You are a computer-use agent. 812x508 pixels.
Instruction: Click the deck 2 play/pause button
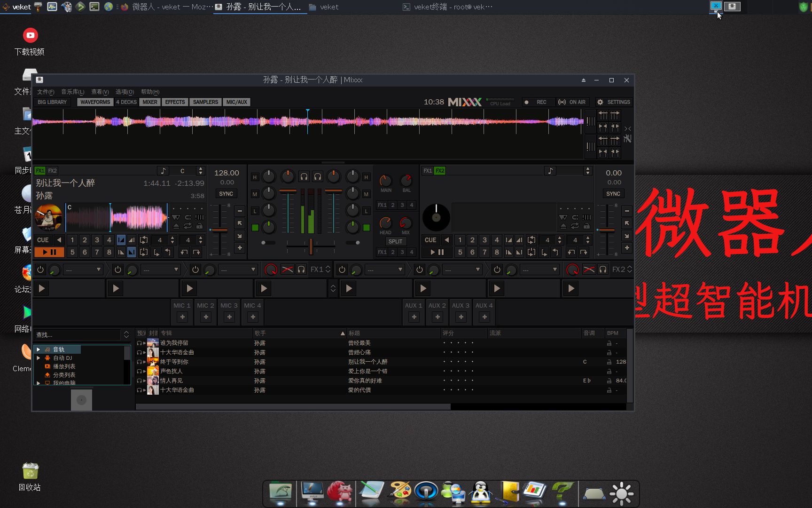(437, 252)
